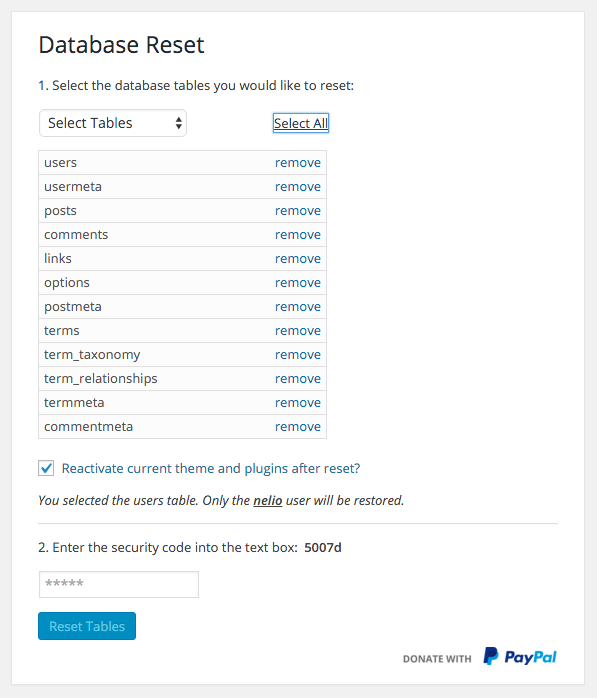Remove the usermeta table
The image size is (597, 698).
(297, 187)
